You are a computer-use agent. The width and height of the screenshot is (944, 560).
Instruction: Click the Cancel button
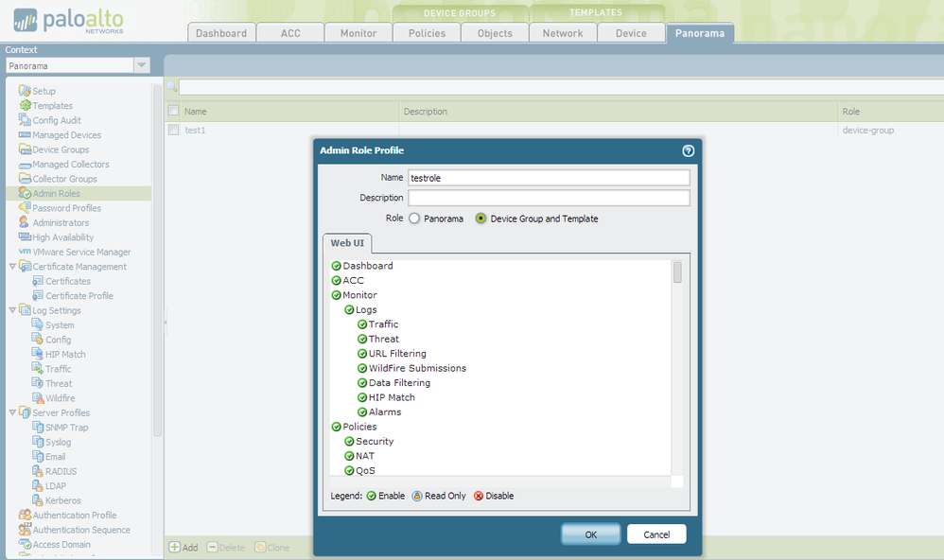656,534
